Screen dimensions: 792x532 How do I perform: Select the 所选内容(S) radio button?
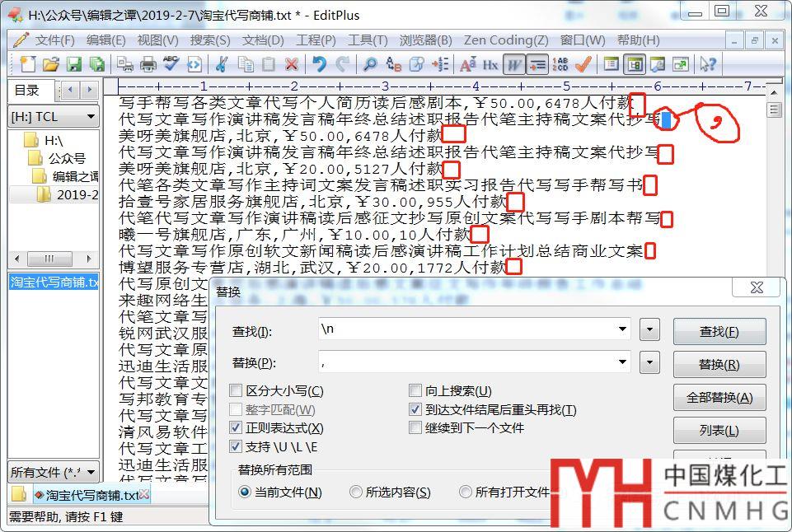[x=355, y=492]
